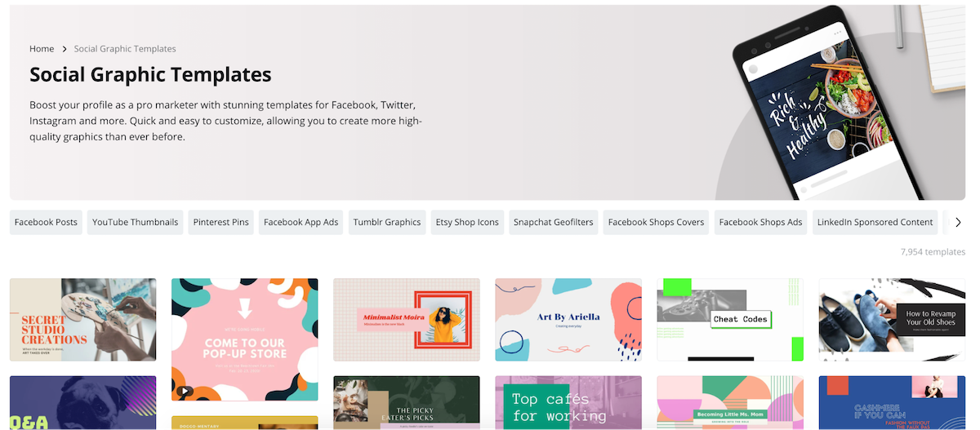This screenshot has width=980, height=430.
Task: Open The Picky Eater's Picks template
Action: coord(407,402)
